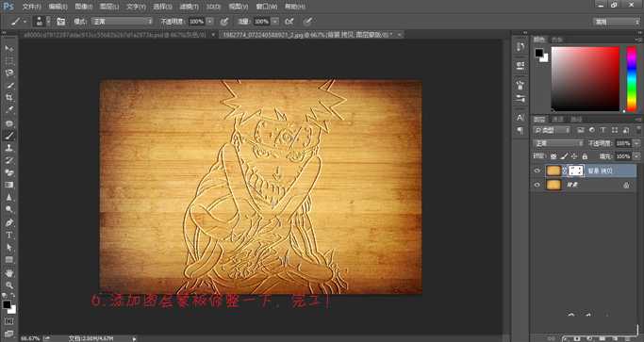Select the Pen tool
The height and width of the screenshot is (342, 644).
point(8,222)
